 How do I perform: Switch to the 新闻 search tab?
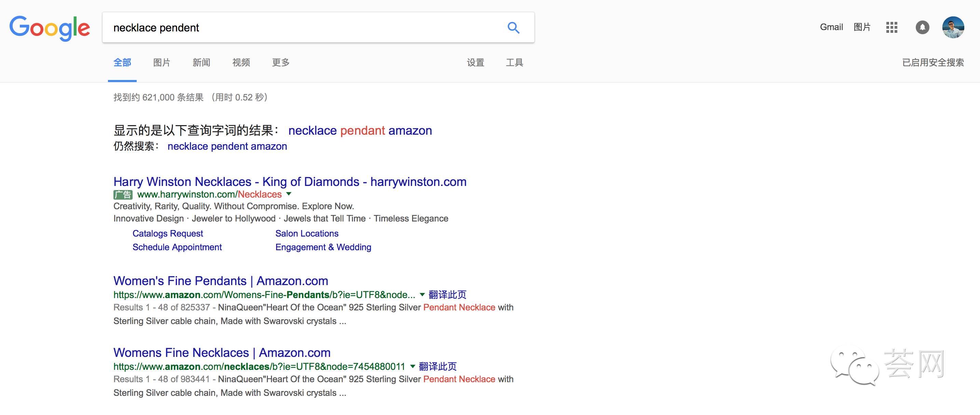tap(201, 63)
